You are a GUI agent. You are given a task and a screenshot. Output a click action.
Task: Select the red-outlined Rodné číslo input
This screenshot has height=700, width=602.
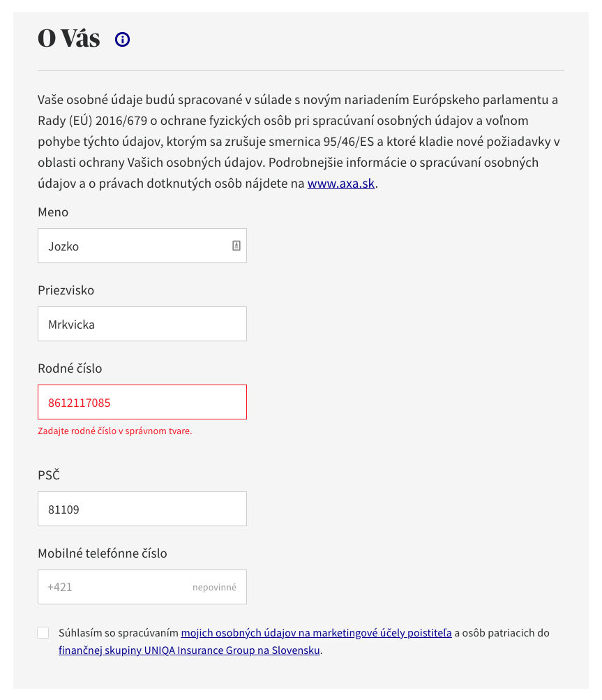[x=142, y=402]
